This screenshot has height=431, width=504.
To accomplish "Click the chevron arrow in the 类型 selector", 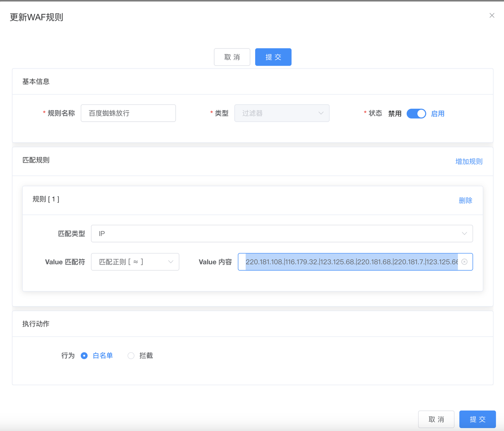I will 321,113.
